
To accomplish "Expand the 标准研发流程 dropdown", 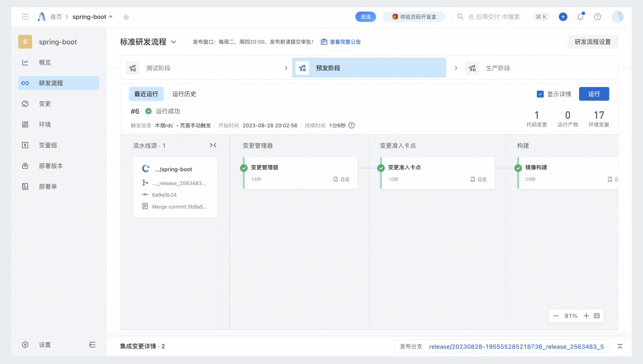I will [174, 42].
